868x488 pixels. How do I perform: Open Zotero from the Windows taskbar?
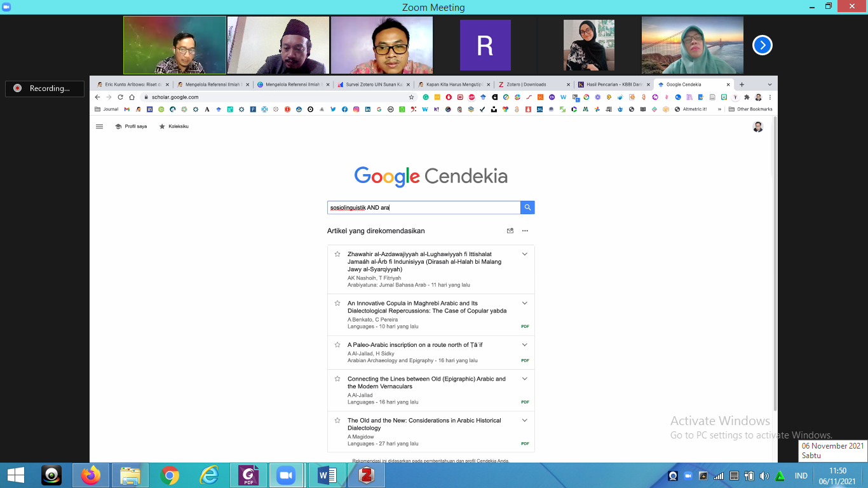[x=365, y=475]
